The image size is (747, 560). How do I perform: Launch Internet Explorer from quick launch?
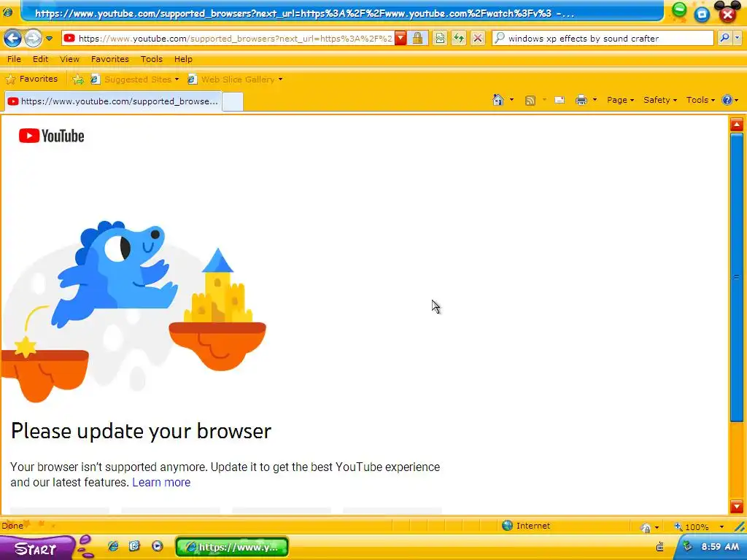pos(113,546)
